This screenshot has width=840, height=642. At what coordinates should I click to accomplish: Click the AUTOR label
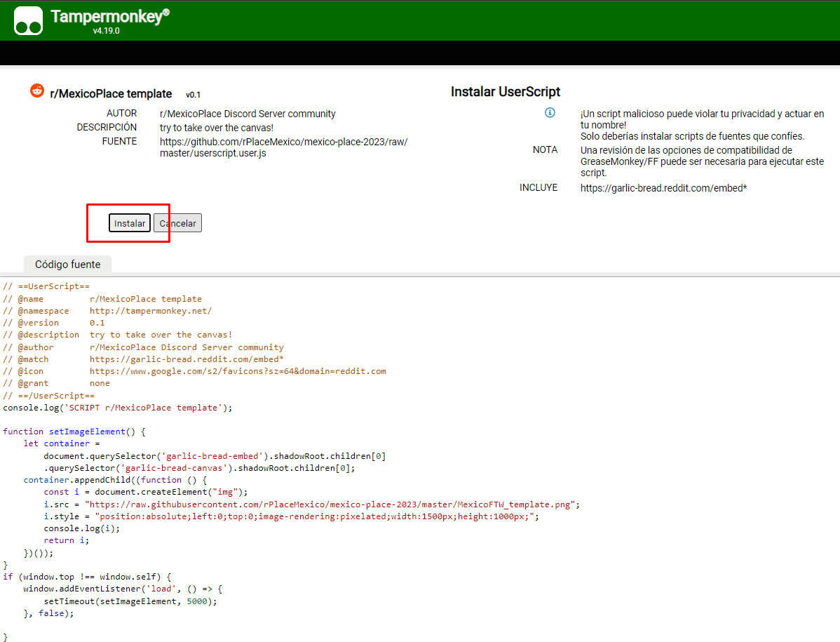coord(121,113)
